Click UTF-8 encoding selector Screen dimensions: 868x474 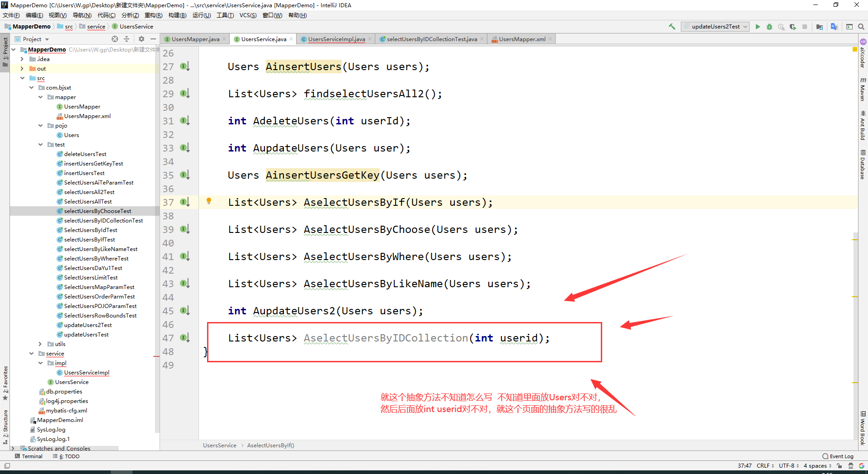789,465
